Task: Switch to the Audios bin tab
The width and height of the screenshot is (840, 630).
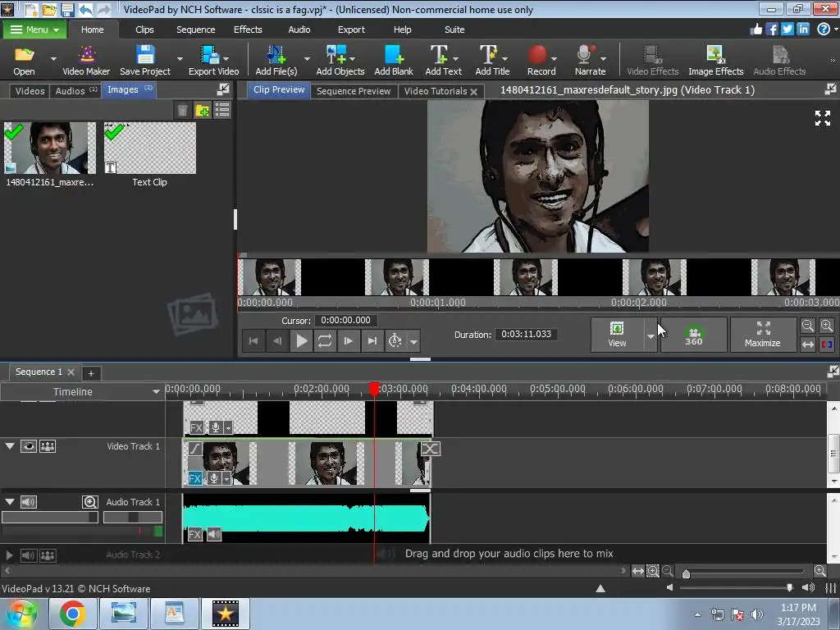Action: (76, 91)
